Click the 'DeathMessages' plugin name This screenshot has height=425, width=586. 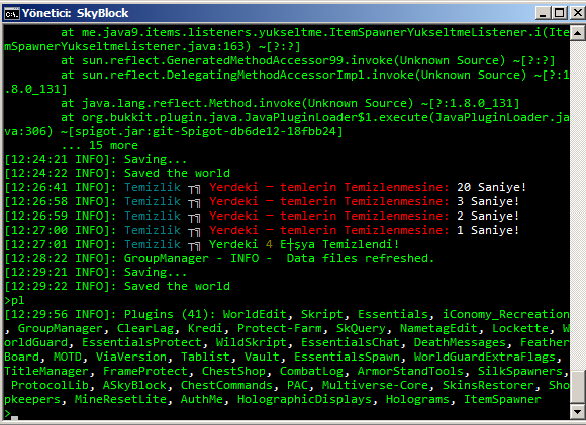coord(459,342)
